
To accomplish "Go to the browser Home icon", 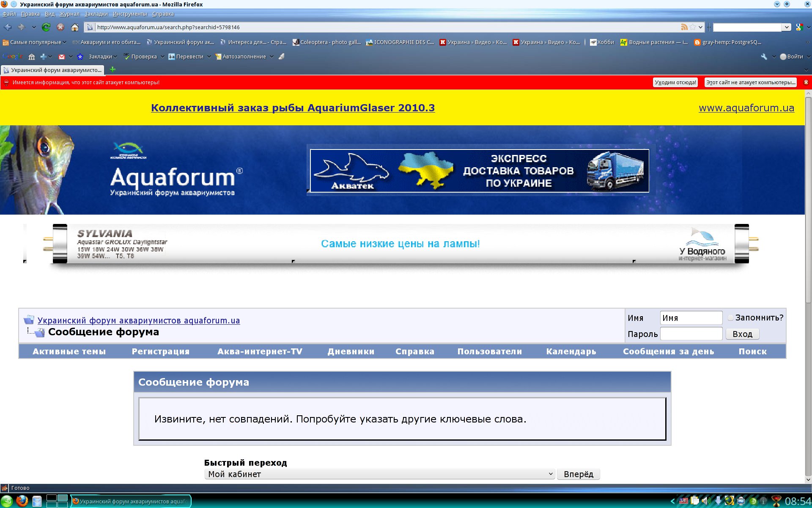I will click(75, 28).
